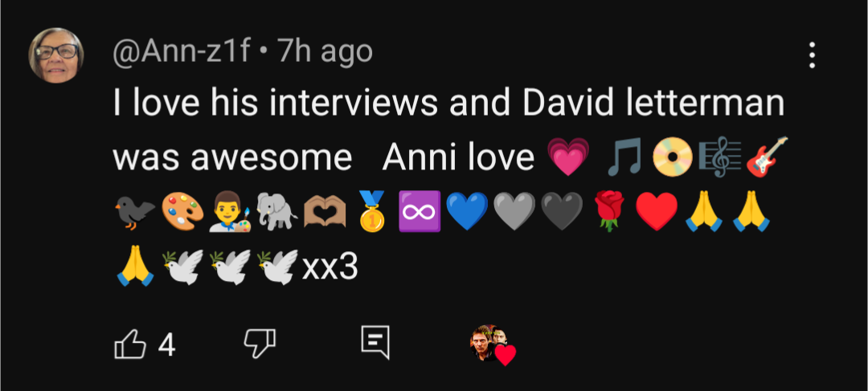Dislike the comment with thumbs-down icon
This screenshot has width=868, height=391.
[260, 343]
